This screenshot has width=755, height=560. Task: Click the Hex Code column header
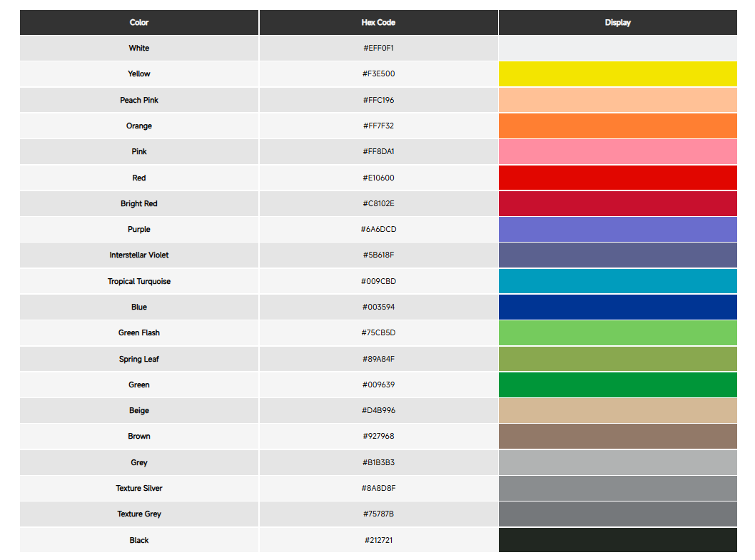(x=378, y=23)
